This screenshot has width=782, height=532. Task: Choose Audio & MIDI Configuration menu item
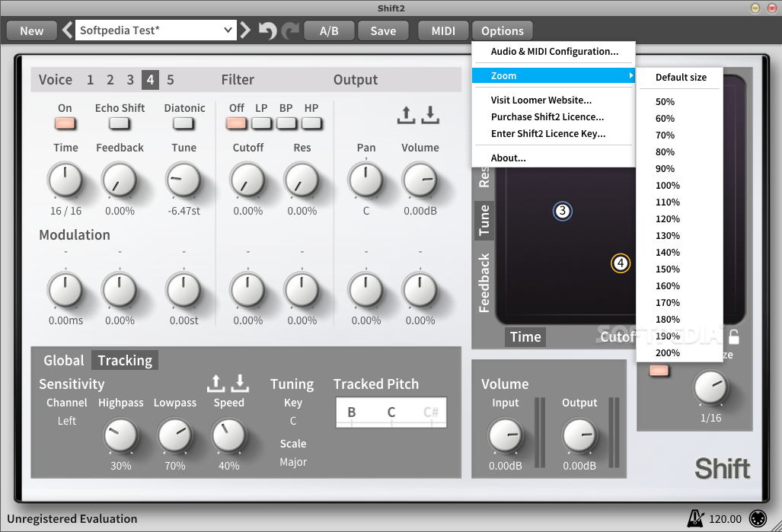coord(554,51)
